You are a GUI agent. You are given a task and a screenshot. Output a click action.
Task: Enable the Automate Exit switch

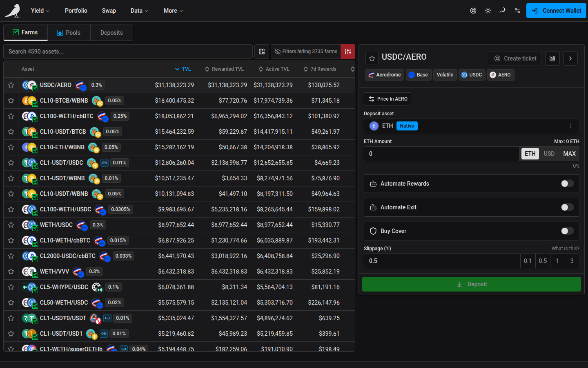click(567, 207)
